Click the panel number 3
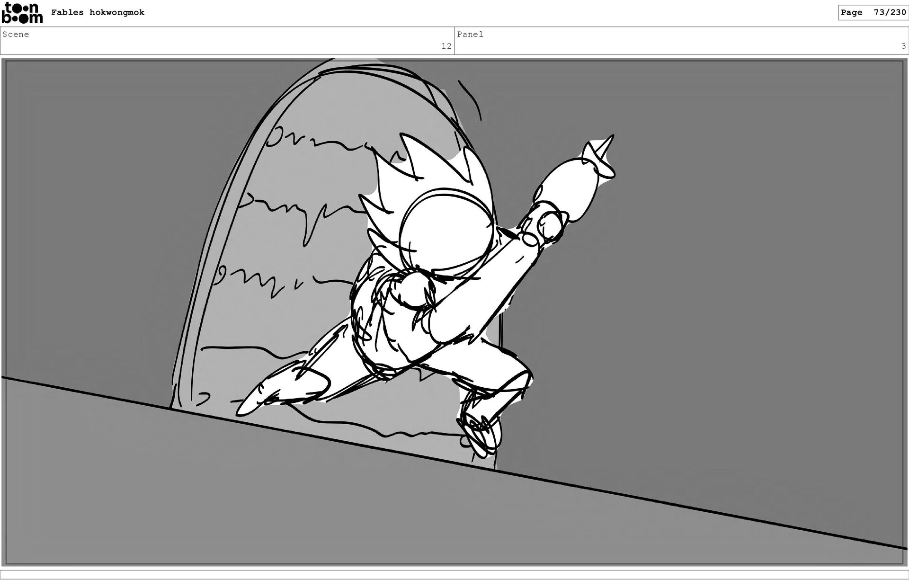This screenshot has width=909, height=588. click(x=903, y=46)
